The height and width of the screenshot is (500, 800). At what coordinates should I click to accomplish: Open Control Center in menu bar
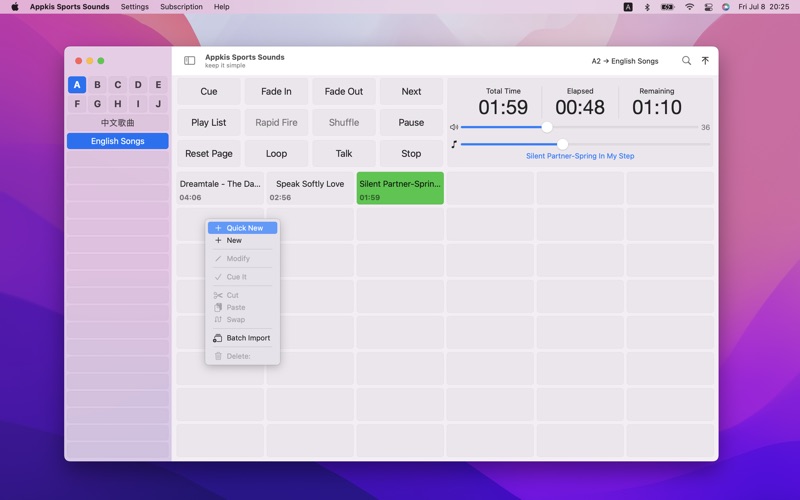click(x=708, y=7)
